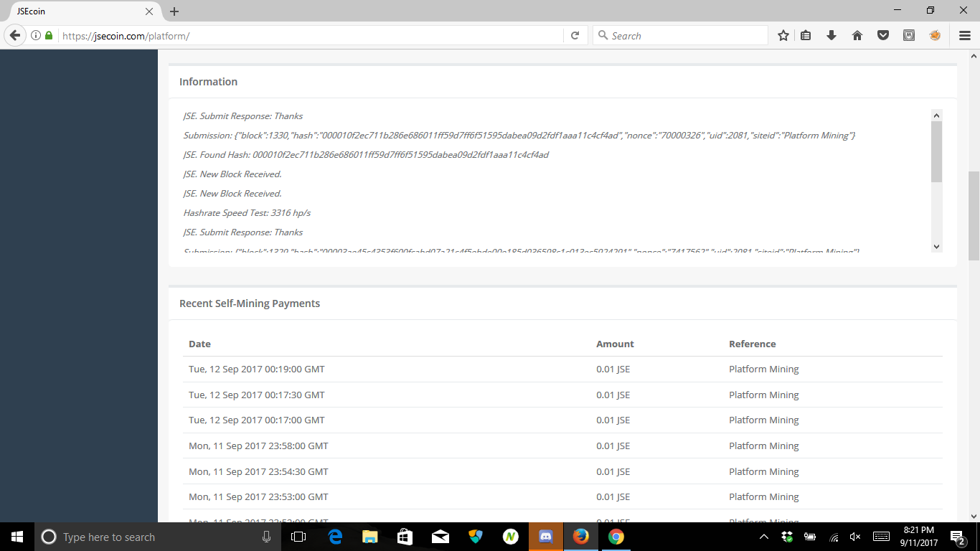Show your bookmarks list icon
The height and width of the screenshot is (551, 980).
pos(806,35)
